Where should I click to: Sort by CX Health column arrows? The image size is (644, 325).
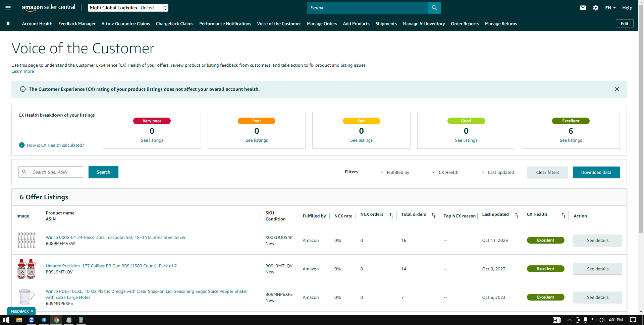coord(563,215)
